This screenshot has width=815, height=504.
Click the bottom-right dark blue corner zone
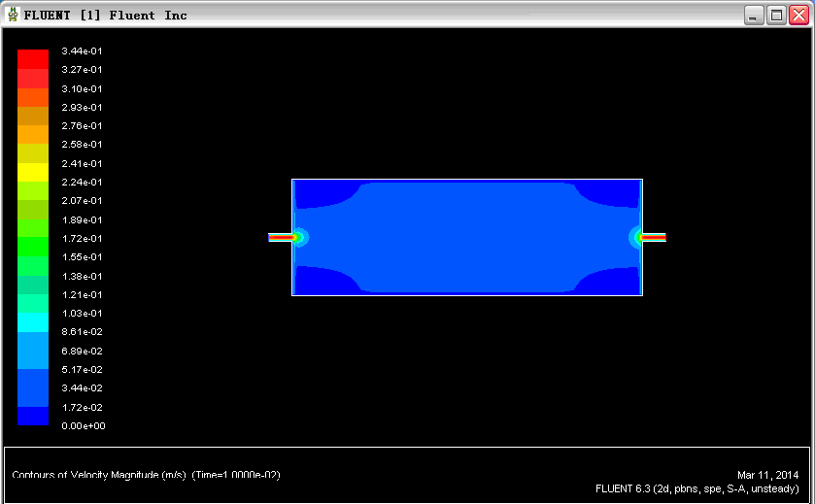618,282
